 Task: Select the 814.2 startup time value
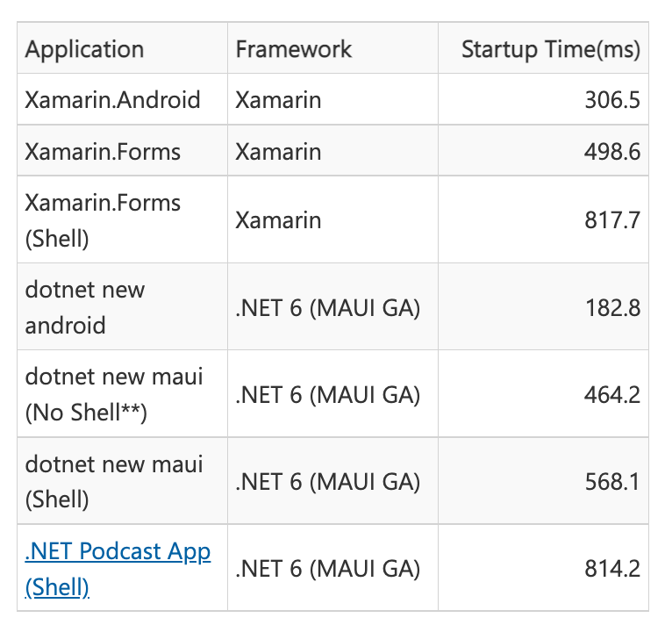612,569
